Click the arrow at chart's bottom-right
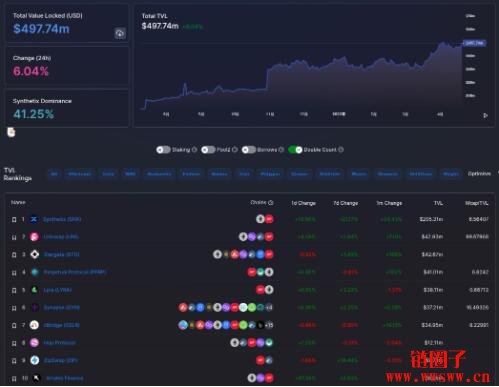499x387 pixels. click(485, 116)
